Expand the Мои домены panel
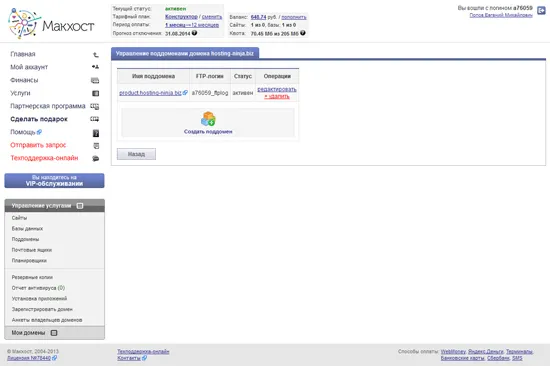This screenshot has height=366, width=550. (x=54, y=333)
